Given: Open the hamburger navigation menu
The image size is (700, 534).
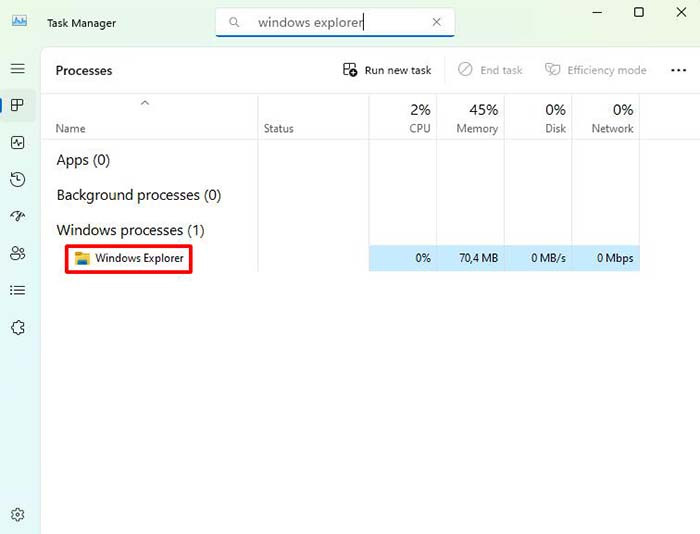Looking at the screenshot, I should pos(18,69).
